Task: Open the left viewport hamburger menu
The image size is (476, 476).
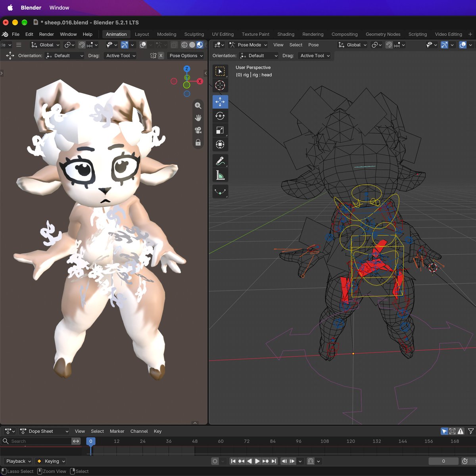Action: (19, 45)
